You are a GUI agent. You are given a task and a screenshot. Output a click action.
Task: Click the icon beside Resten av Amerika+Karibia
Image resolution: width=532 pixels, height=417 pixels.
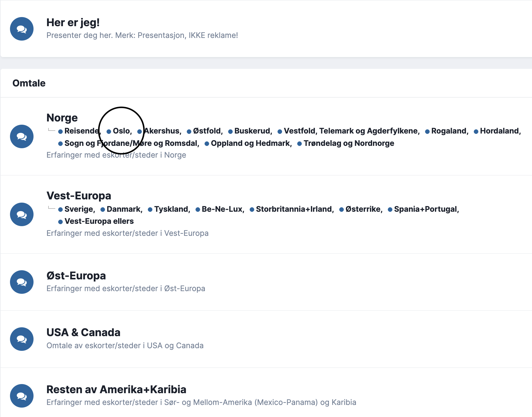(22, 396)
